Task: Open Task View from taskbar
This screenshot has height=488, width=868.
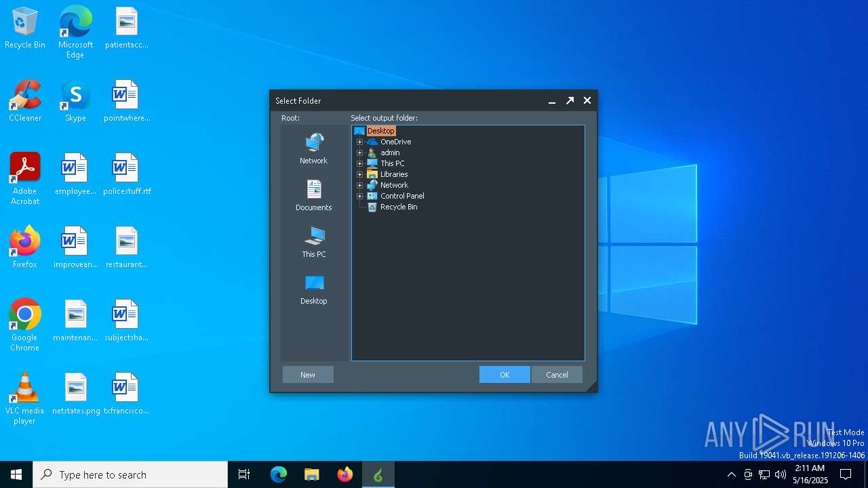Action: (244, 474)
